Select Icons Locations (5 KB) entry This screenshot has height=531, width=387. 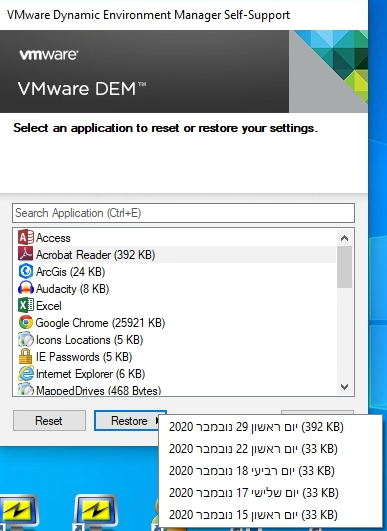click(176, 340)
